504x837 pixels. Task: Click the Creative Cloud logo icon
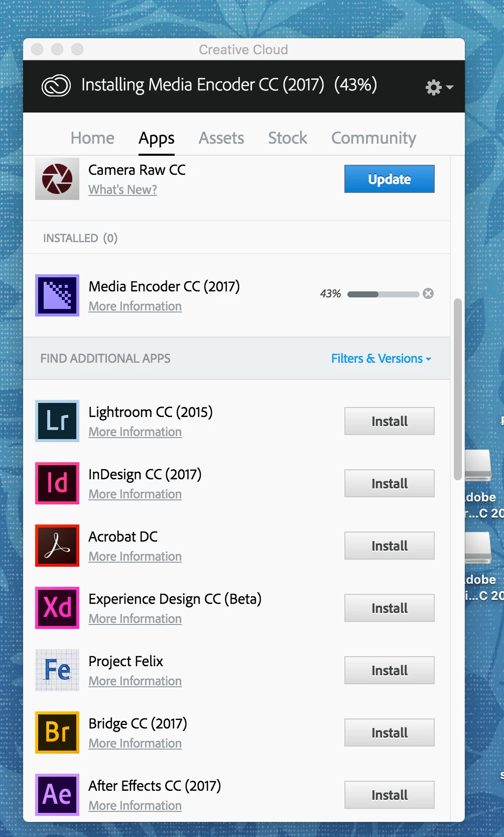point(56,85)
